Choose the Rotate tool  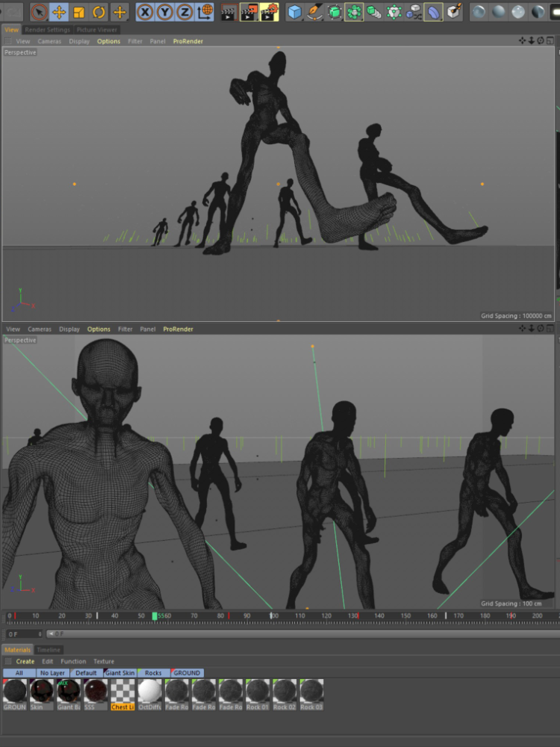(x=99, y=12)
